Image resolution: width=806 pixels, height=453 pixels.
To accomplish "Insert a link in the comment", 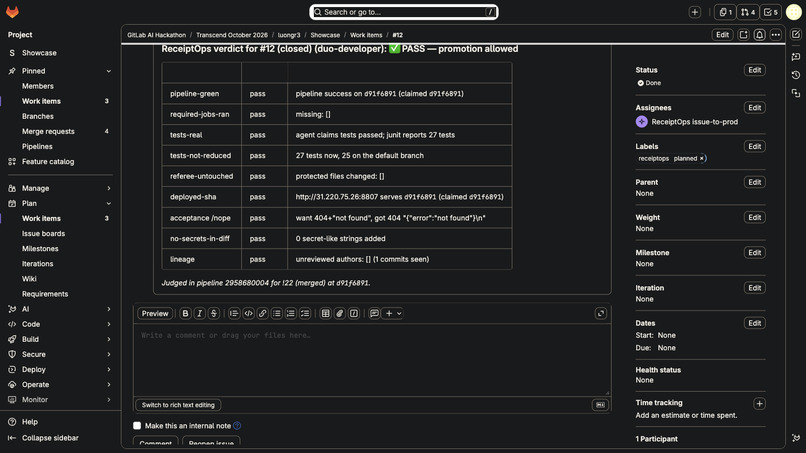I will point(262,313).
